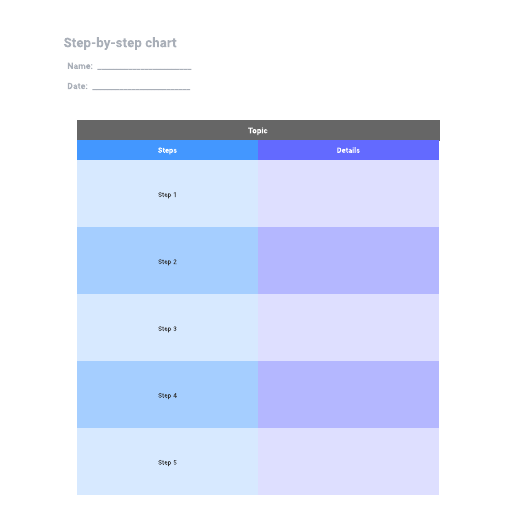Image resolution: width=516 pixels, height=516 pixels.
Task: Click the Step 1 cell
Action: [x=167, y=194]
